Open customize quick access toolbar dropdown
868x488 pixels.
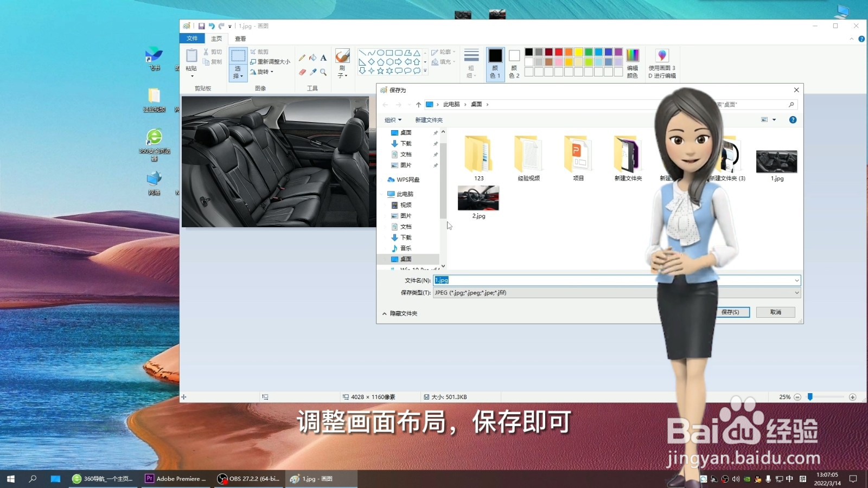[x=229, y=27]
